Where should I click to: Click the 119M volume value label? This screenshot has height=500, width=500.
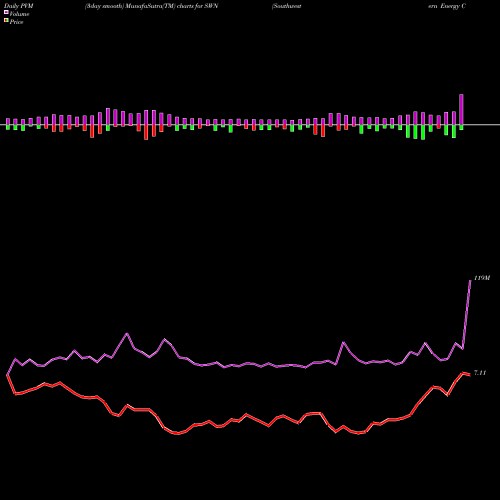point(482,278)
